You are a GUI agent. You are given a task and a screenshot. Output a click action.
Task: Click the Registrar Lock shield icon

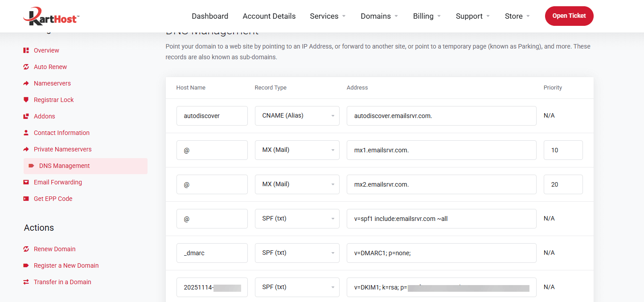[x=26, y=99]
